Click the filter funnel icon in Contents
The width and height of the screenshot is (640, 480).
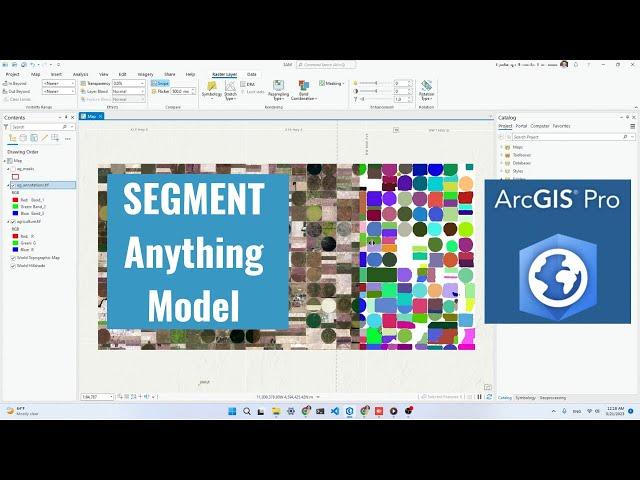coord(6,127)
